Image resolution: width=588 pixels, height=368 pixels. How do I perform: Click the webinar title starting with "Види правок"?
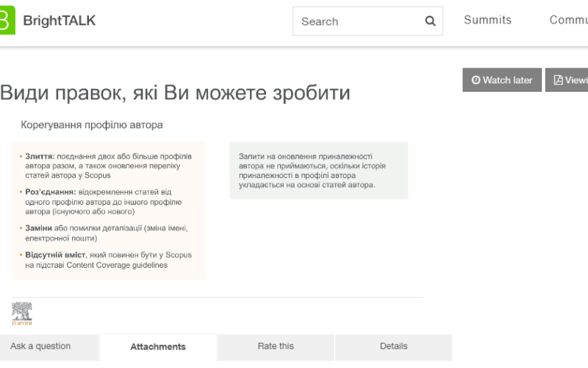(x=175, y=93)
